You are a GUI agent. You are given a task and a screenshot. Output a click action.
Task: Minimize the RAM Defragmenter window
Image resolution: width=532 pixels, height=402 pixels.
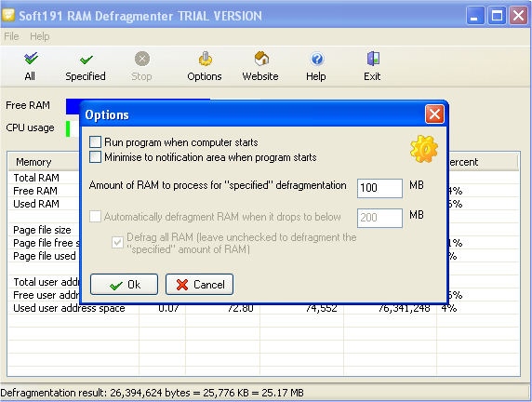click(475, 15)
